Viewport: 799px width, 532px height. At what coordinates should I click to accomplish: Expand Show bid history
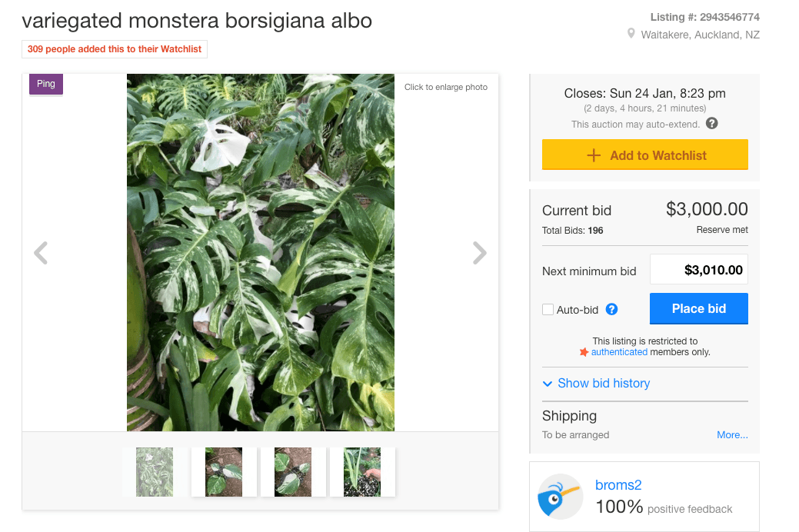click(596, 383)
